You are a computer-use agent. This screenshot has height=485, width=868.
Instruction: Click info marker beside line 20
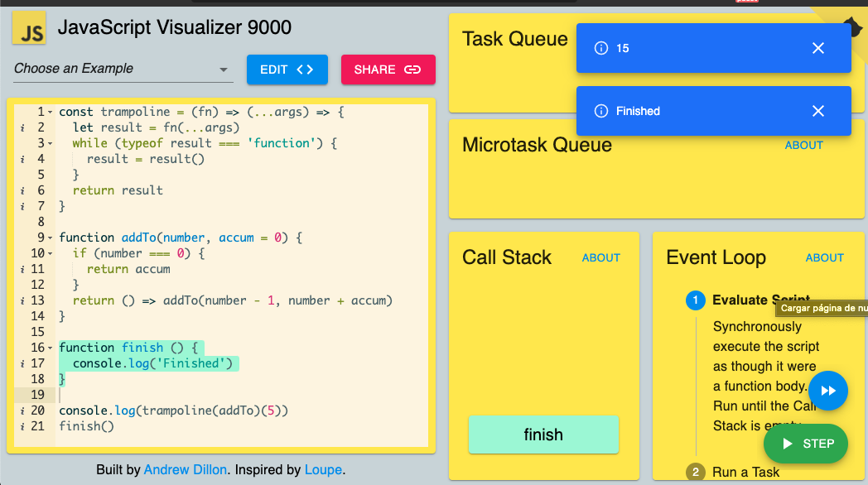[22, 411]
